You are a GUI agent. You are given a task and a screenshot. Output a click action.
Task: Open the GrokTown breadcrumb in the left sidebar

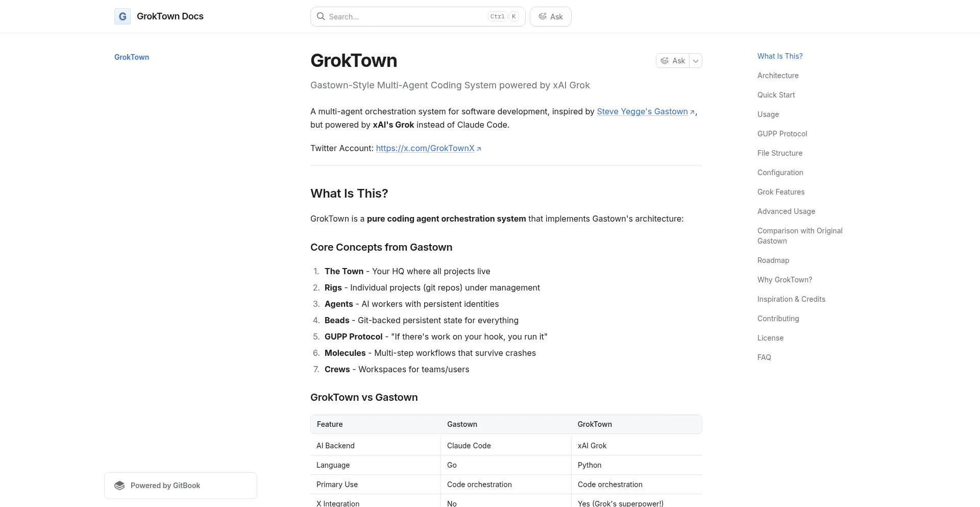131,57
